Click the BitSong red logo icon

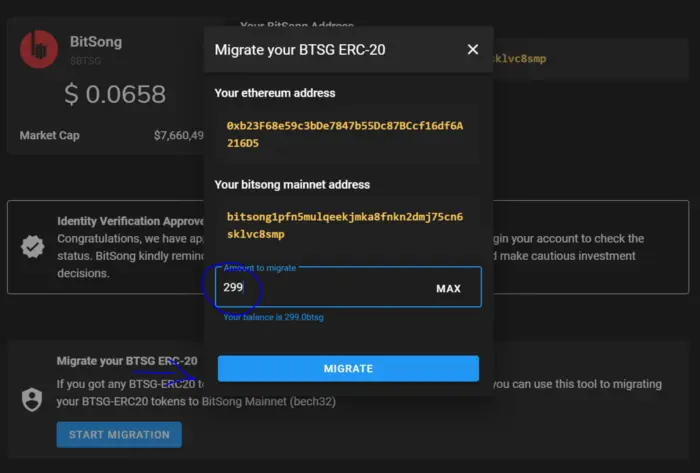coord(39,49)
